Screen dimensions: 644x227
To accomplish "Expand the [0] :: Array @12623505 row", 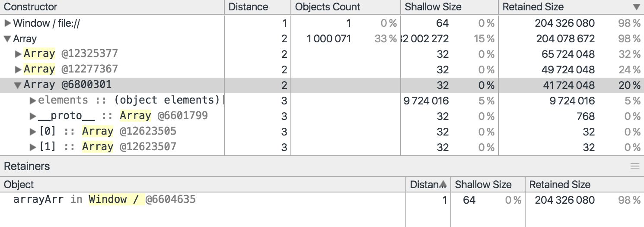I will [33, 132].
